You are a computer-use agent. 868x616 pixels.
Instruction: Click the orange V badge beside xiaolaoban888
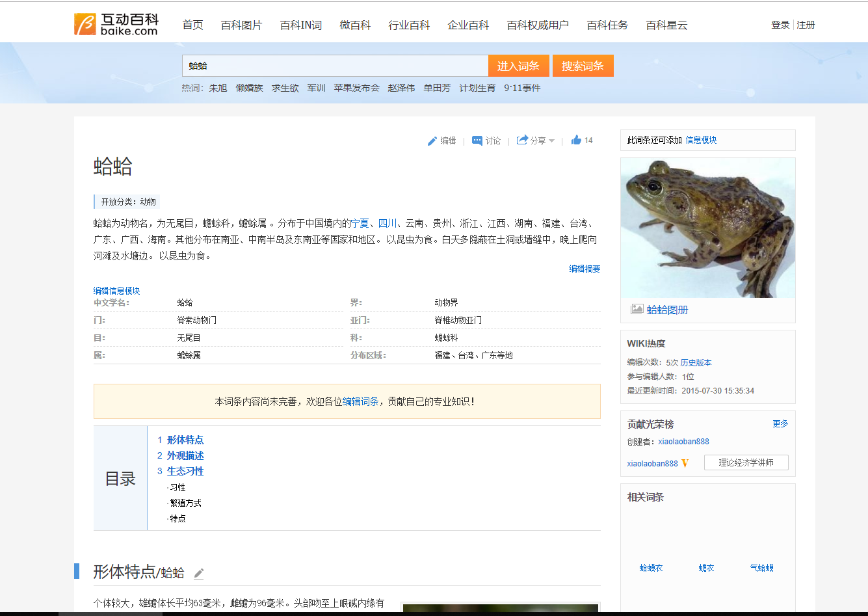[685, 463]
